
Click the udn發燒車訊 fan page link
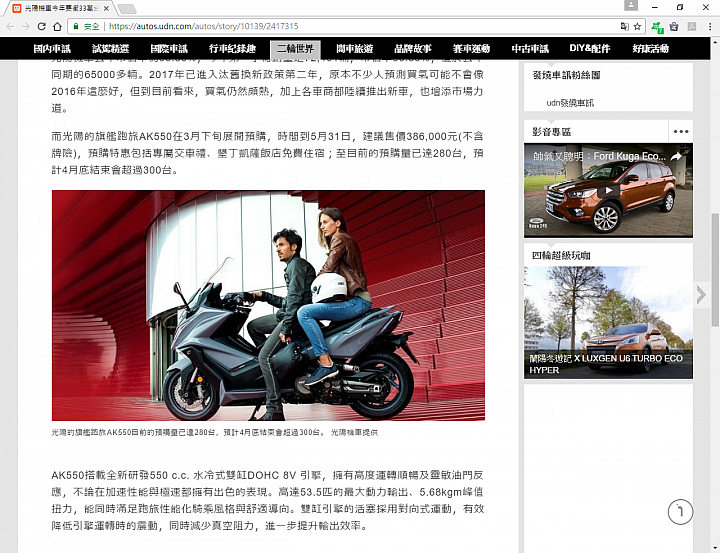coord(570,103)
